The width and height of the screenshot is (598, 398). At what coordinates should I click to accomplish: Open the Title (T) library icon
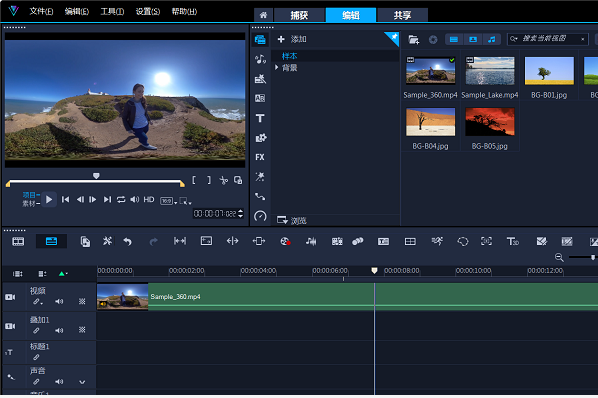coord(260,118)
